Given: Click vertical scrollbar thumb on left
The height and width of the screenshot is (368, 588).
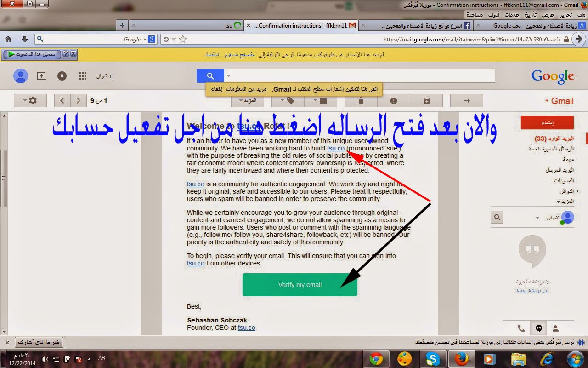Looking at the screenshot, I should [x=3, y=177].
